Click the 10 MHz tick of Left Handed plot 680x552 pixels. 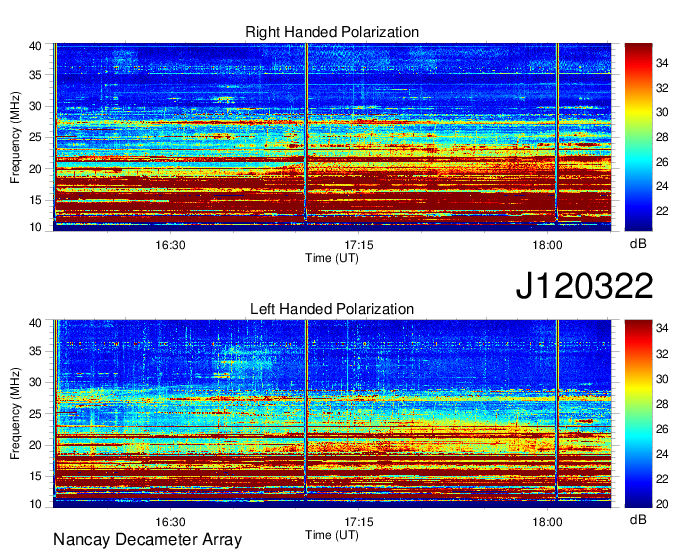(36, 504)
